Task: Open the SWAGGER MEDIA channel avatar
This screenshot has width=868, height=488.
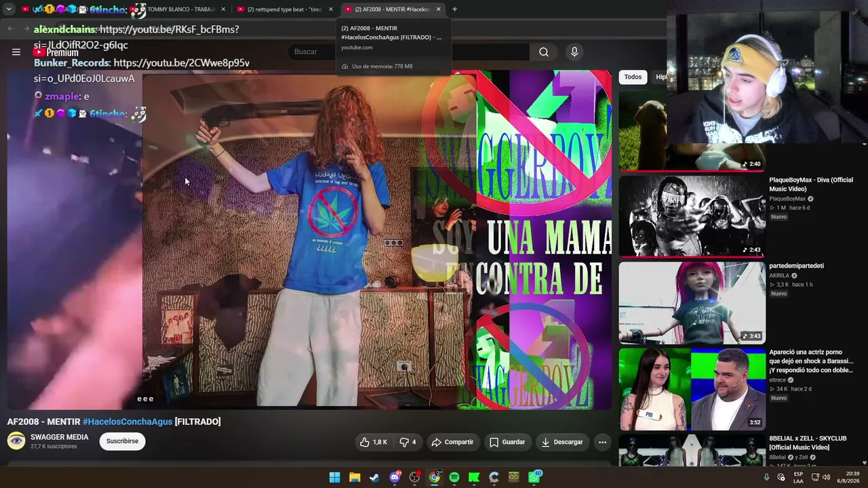Action: coord(16,441)
